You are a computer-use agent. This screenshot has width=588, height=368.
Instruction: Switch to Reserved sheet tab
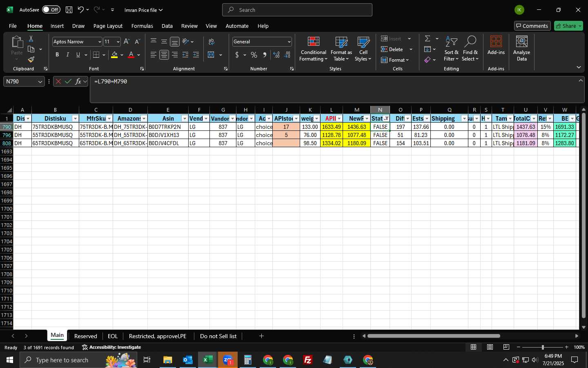click(x=85, y=336)
